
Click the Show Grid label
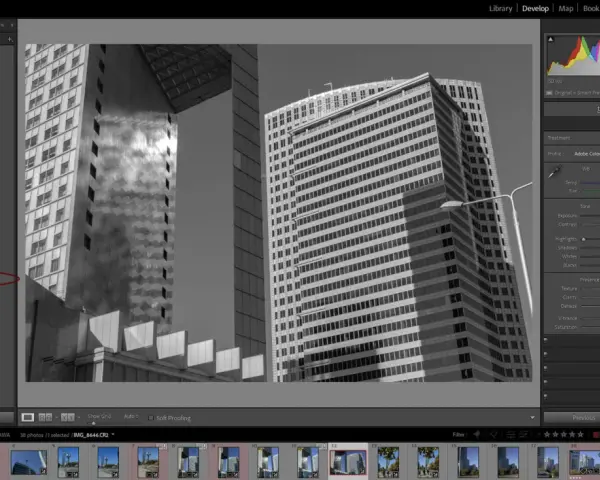pyautogui.click(x=99, y=416)
